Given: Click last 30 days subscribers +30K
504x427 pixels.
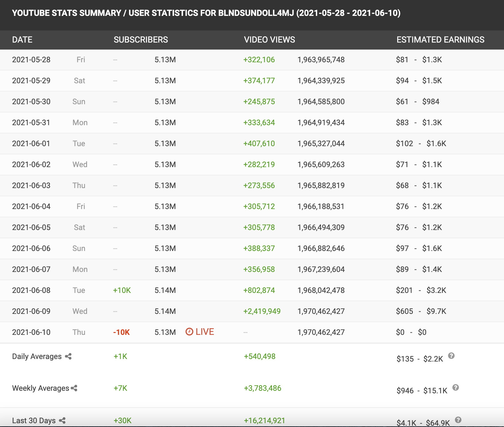Looking at the screenshot, I should click(x=123, y=421).
